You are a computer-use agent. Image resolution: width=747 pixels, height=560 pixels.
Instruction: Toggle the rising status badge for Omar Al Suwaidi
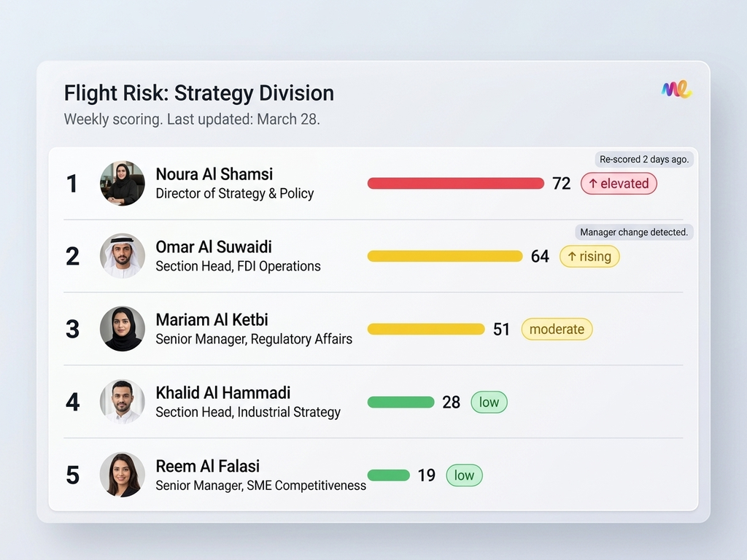pyautogui.click(x=589, y=256)
